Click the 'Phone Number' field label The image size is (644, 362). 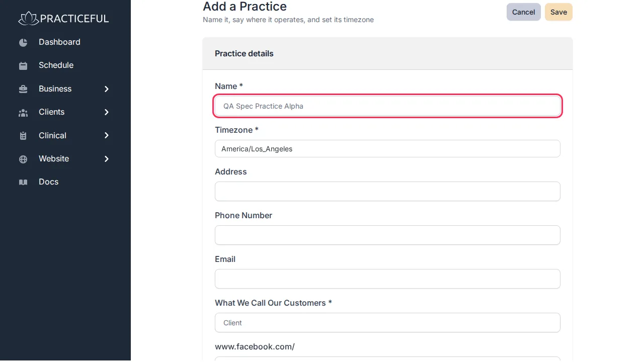coord(244,216)
